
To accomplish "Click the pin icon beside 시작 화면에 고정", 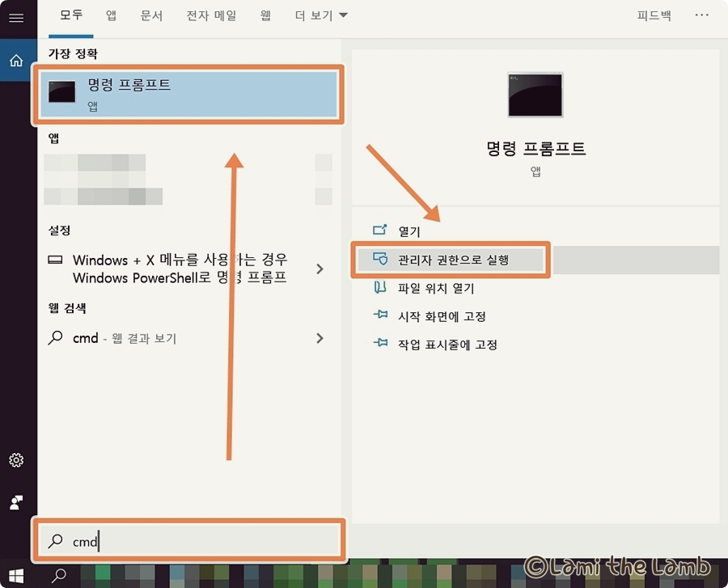I will 380,315.
